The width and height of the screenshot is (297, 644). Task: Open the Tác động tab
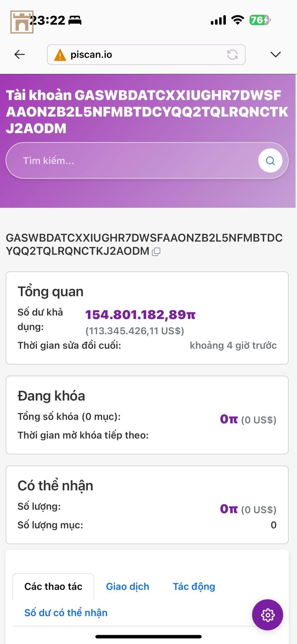[194, 586]
